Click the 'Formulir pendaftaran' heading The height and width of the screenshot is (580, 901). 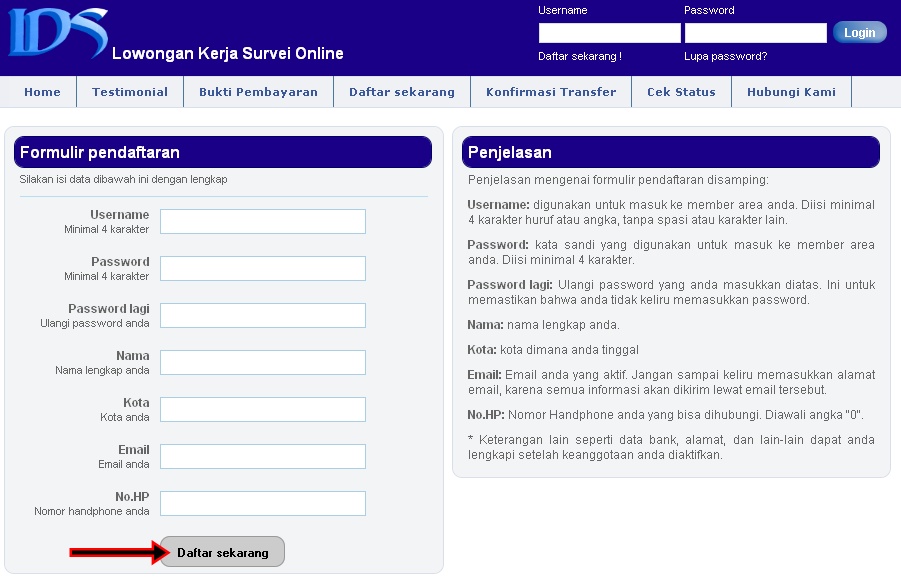pos(100,152)
